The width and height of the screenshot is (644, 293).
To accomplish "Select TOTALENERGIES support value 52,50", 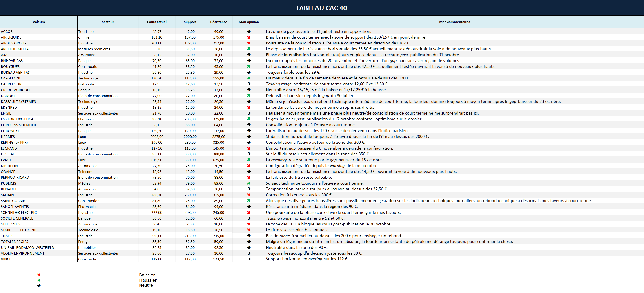I will tap(190, 242).
